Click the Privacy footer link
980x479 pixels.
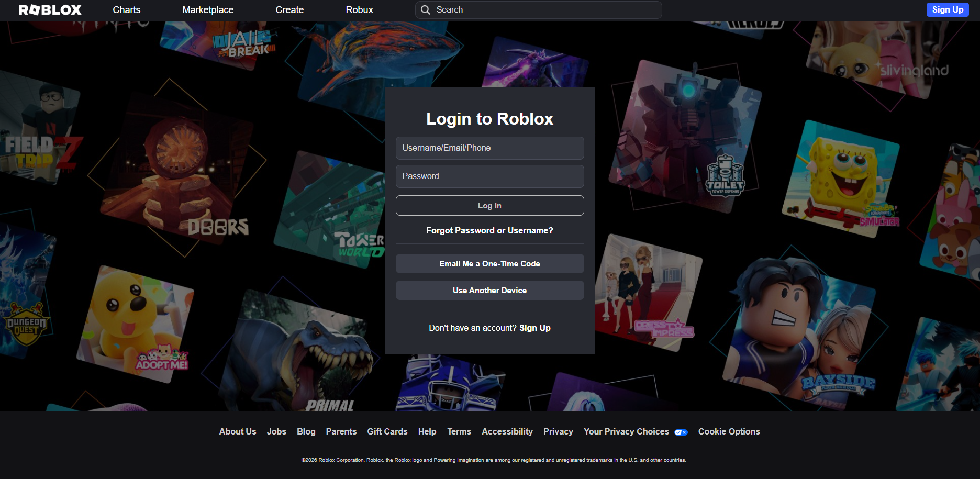click(x=558, y=431)
